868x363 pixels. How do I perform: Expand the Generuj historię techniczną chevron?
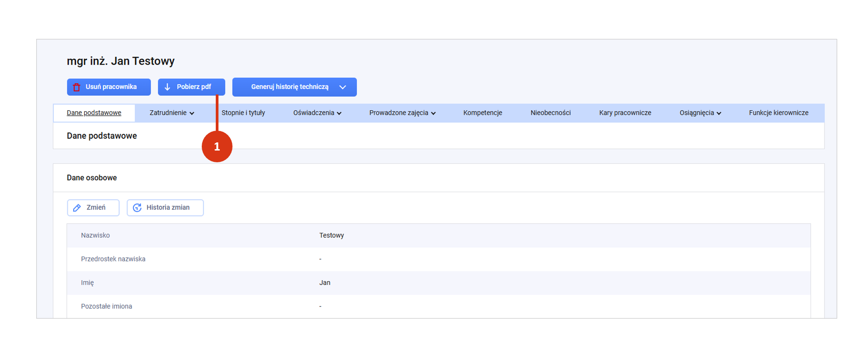(343, 87)
